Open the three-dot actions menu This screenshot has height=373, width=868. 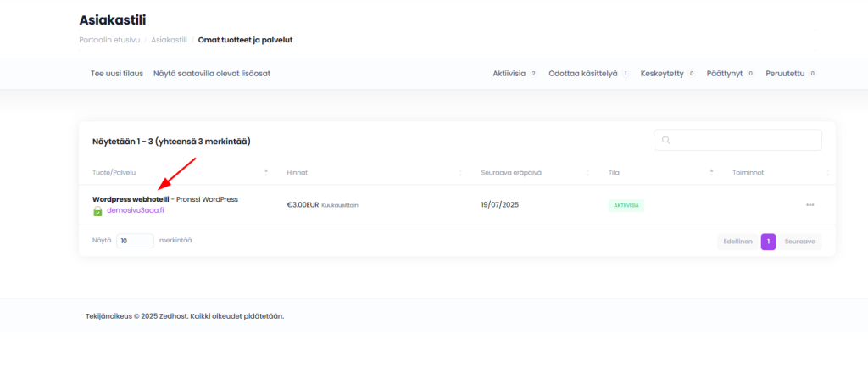point(810,205)
